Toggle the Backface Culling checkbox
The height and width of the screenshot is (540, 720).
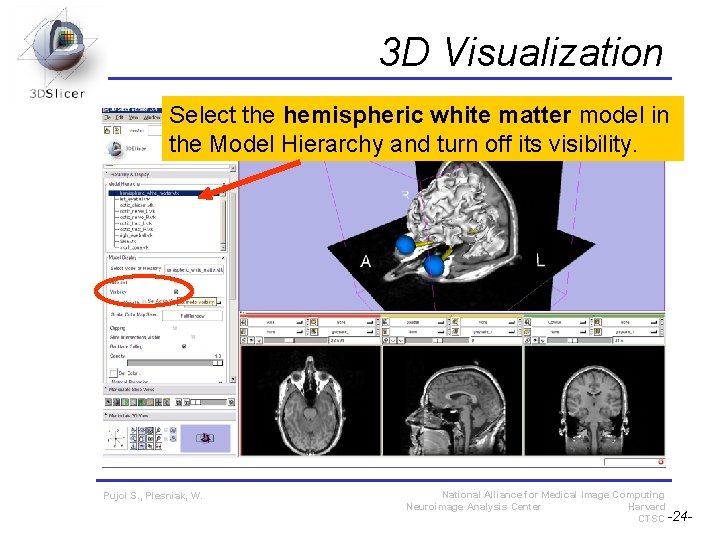click(184, 347)
